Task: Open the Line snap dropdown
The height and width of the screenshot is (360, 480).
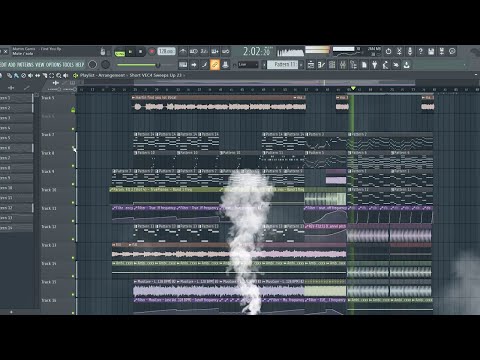Action: pos(248,65)
